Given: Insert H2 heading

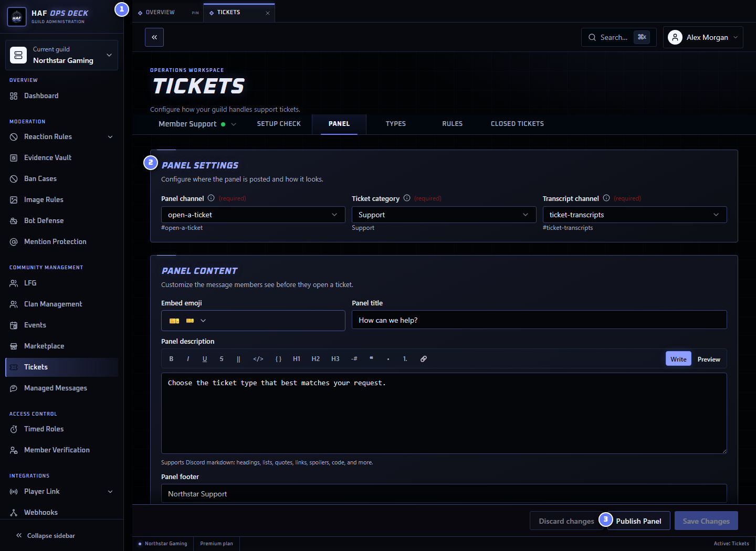Looking at the screenshot, I should [316, 359].
